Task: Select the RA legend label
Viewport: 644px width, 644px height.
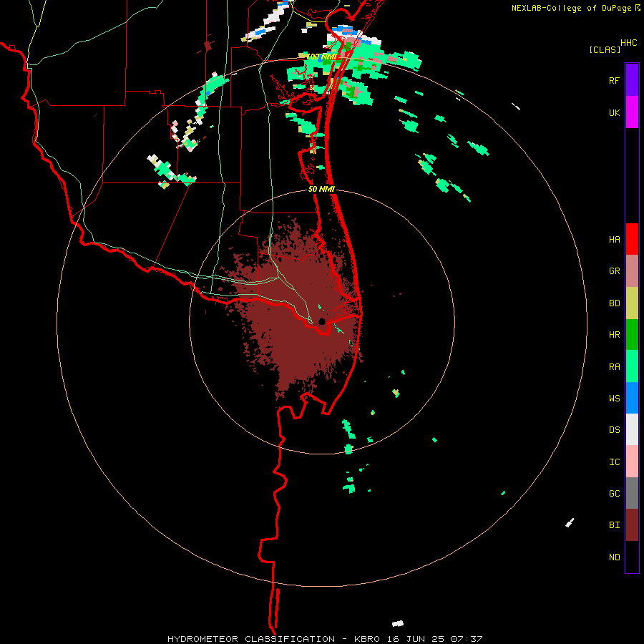Action: point(614,367)
